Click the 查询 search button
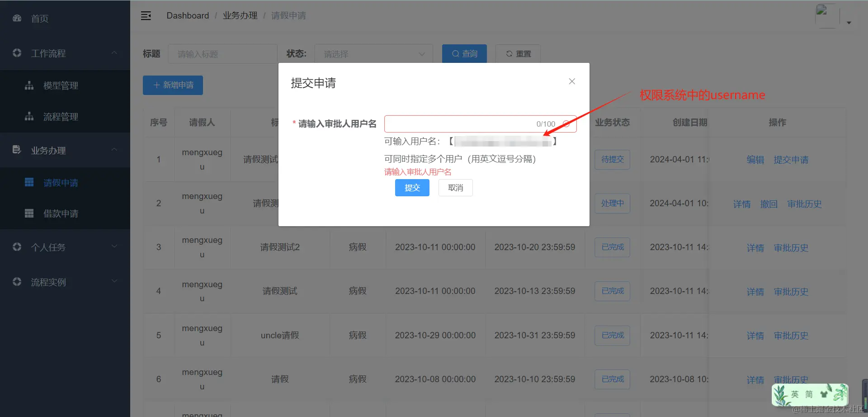Image resolution: width=868 pixels, height=417 pixels. point(465,54)
